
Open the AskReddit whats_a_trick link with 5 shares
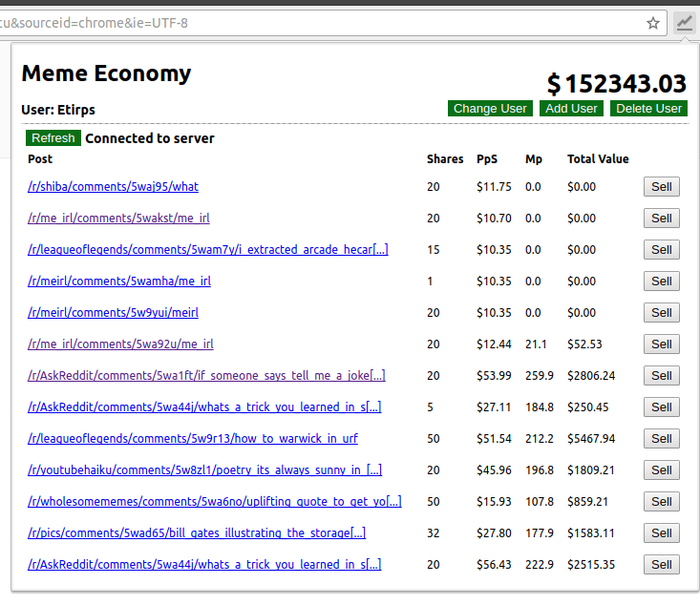204,407
